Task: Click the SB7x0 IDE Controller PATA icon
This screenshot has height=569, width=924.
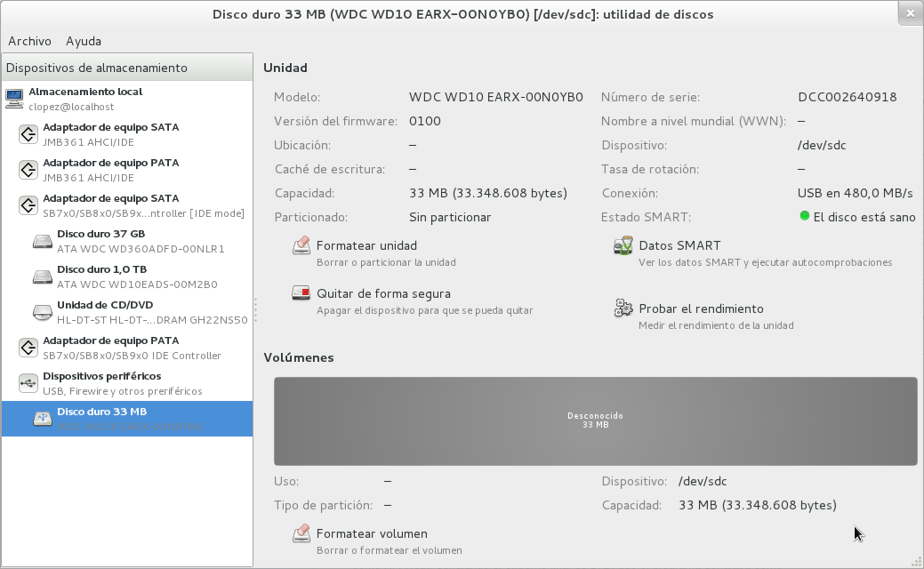Action: coord(28,348)
